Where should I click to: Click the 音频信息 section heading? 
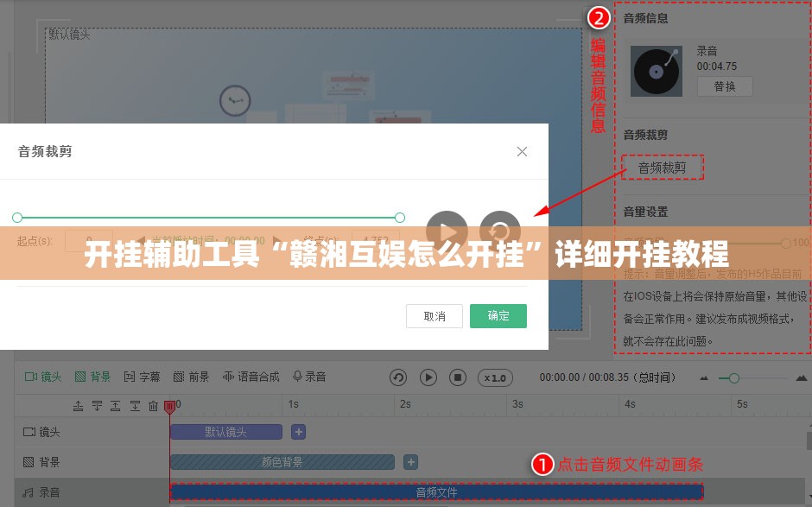[646, 18]
